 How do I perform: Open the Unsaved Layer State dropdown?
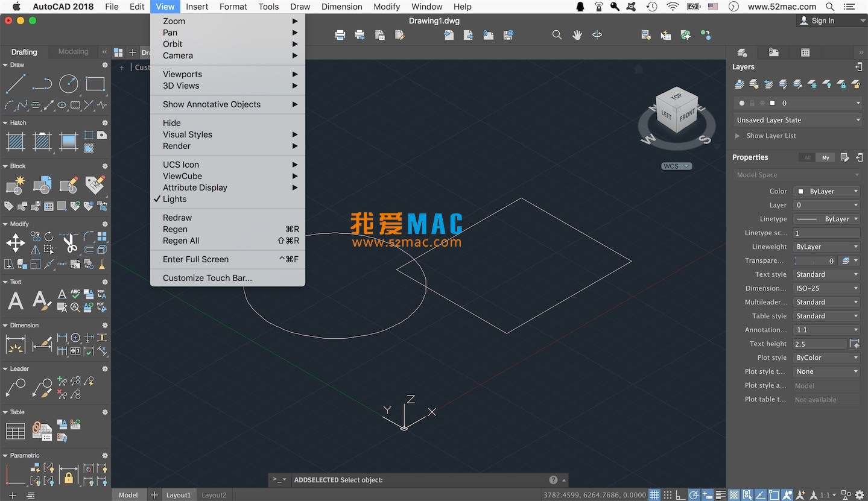(797, 120)
